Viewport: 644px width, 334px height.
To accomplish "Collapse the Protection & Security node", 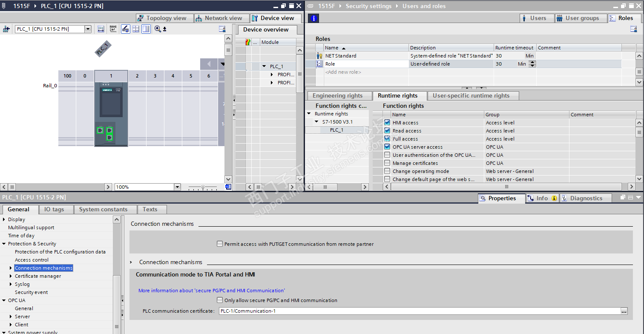I will 4,244.
